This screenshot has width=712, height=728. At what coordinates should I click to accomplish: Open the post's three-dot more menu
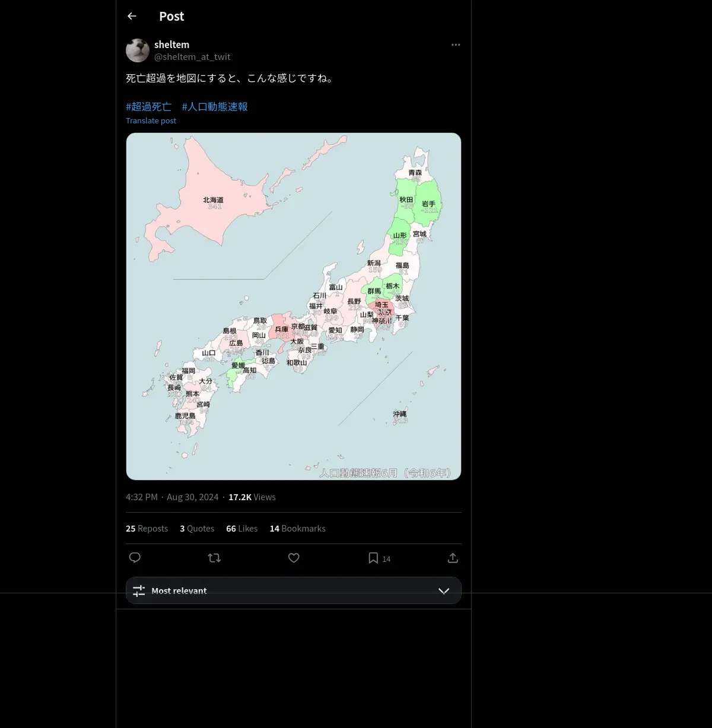tap(456, 44)
